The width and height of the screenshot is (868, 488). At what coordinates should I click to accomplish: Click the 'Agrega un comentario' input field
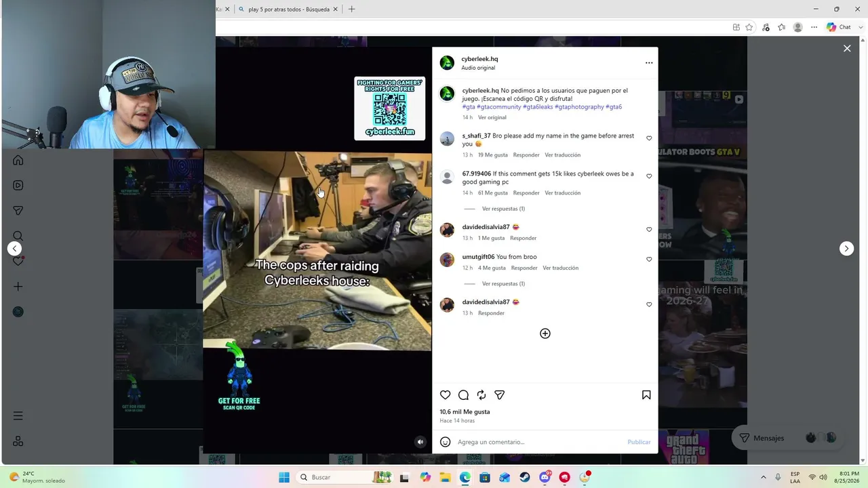click(x=539, y=442)
